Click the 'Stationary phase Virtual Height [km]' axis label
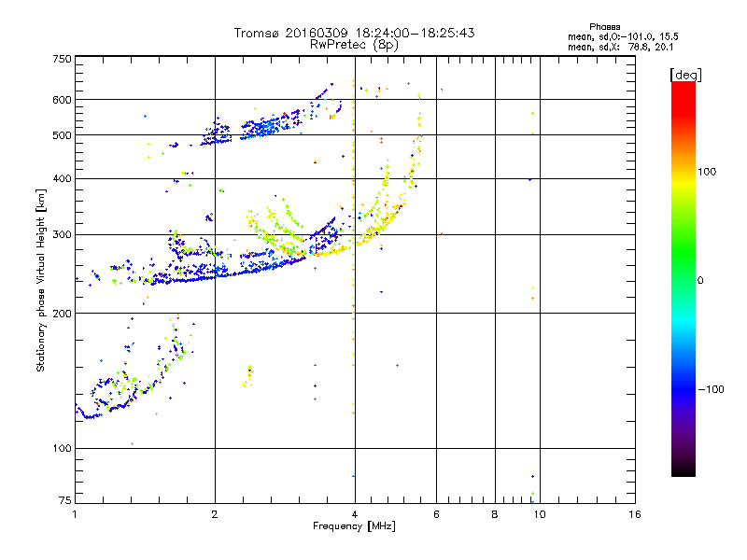Viewport: 747px width, 560px height. point(41,281)
